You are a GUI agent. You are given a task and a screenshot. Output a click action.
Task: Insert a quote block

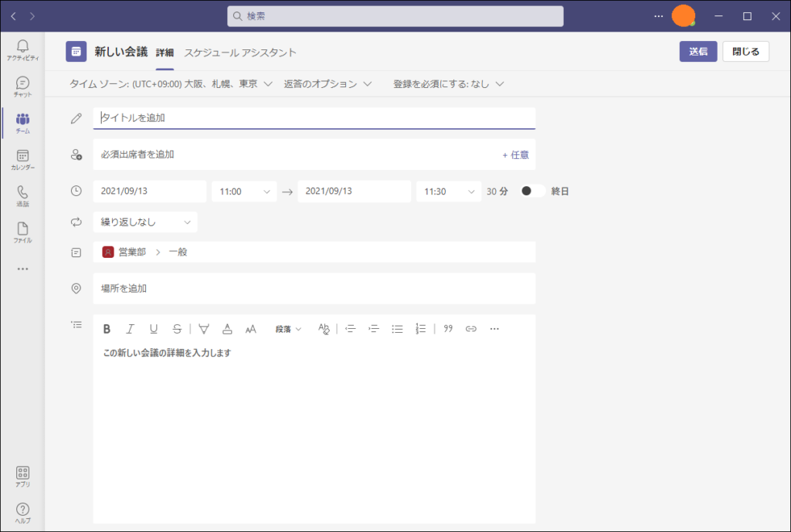pos(448,329)
